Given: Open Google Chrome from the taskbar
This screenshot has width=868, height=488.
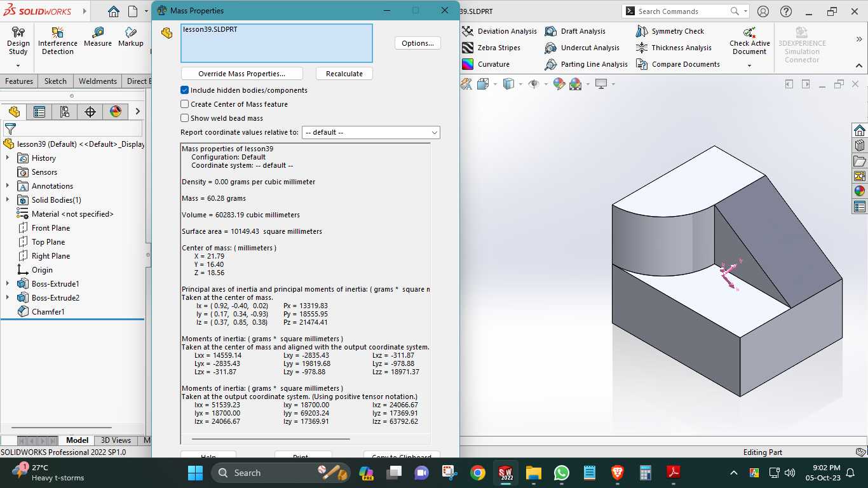Looking at the screenshot, I should coord(478,473).
